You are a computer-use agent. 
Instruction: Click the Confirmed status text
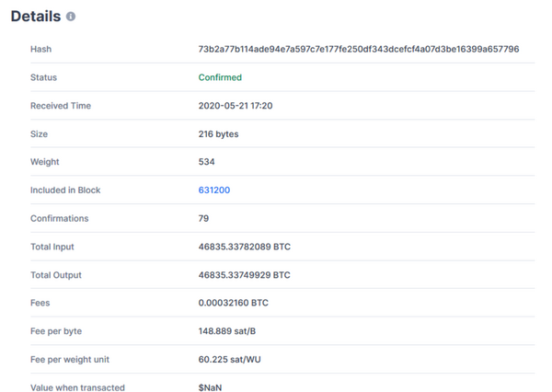(220, 77)
